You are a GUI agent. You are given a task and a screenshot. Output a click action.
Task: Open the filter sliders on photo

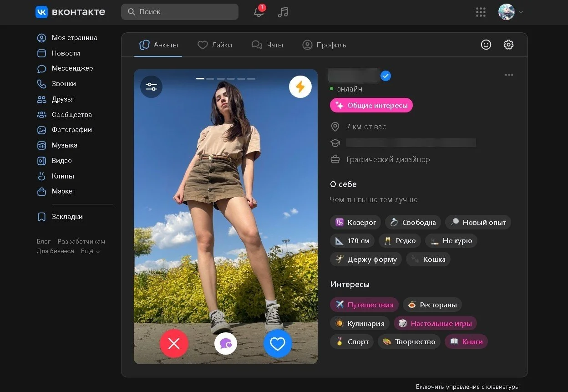coord(151,87)
